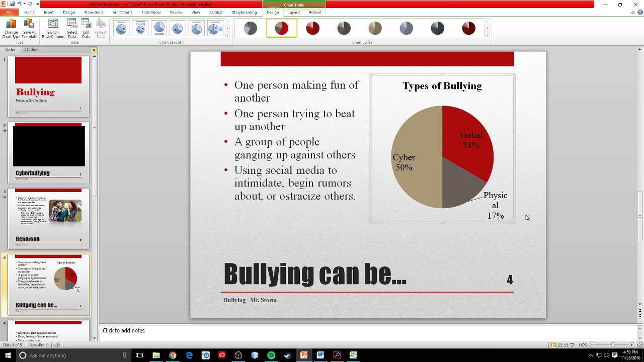644x362 pixels.
Task: Customize Quick Access Toolbar dropdown
Action: point(37,4)
